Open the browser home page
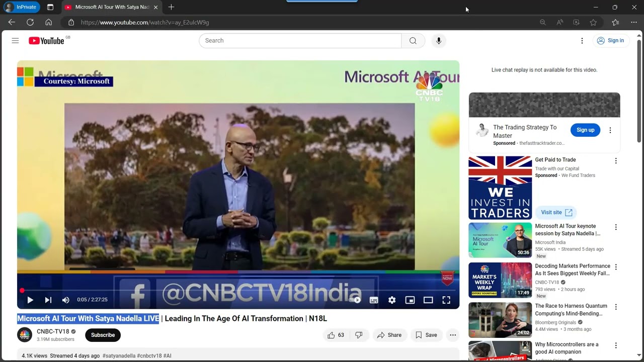This screenshot has height=362, width=644. tap(48, 22)
